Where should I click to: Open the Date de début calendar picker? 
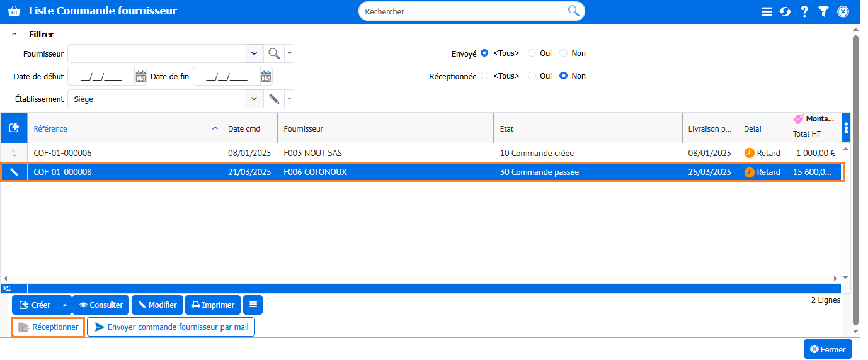[x=140, y=76]
